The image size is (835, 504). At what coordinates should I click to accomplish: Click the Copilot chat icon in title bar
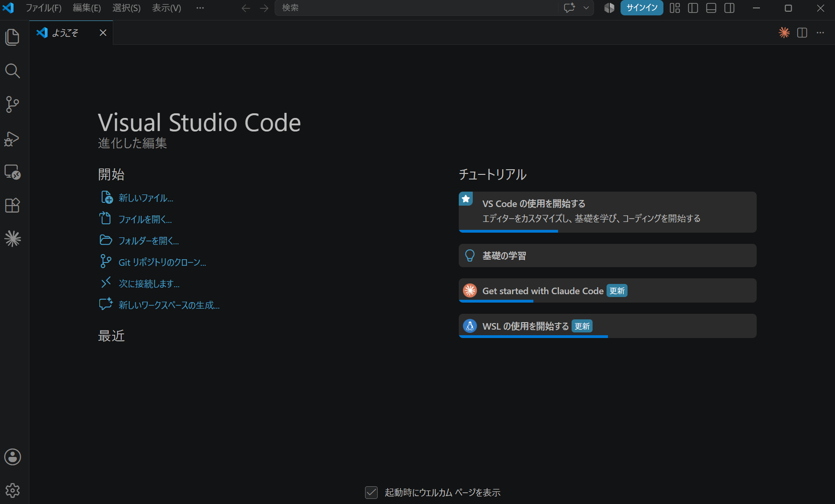coord(570,8)
